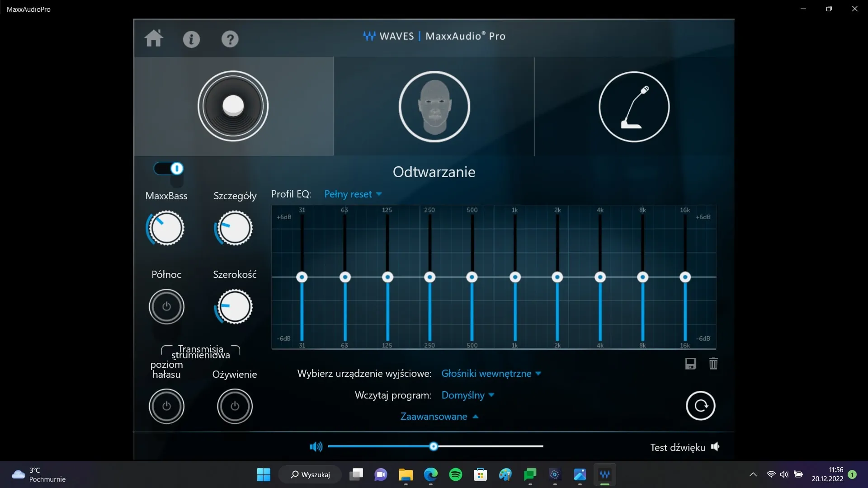
Task: Open the Domyślny program dropdown
Action: pos(468,395)
